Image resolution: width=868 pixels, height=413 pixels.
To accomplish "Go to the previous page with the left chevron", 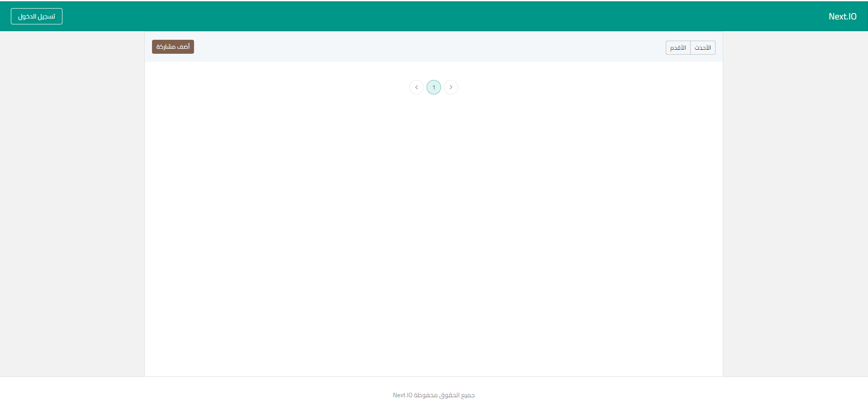I will click(417, 87).
